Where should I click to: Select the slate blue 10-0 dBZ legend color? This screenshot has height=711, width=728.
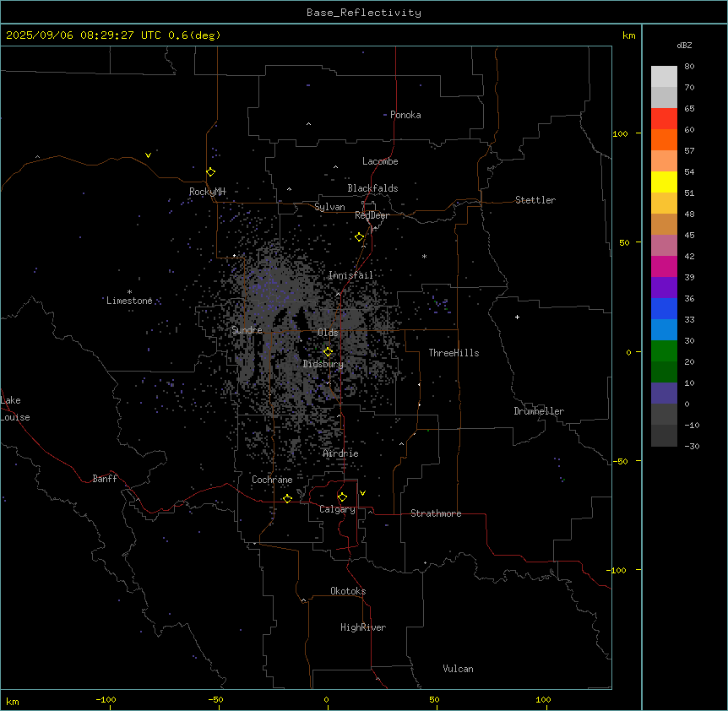click(664, 393)
